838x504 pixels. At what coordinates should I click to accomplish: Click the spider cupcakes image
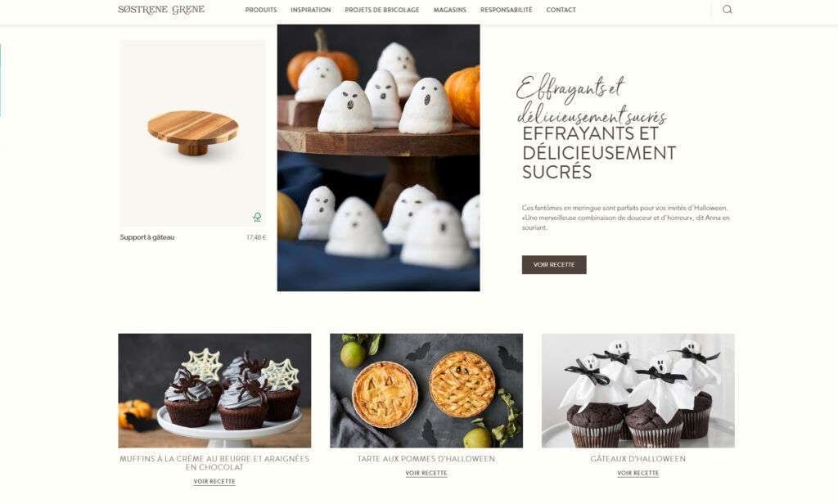(x=214, y=391)
